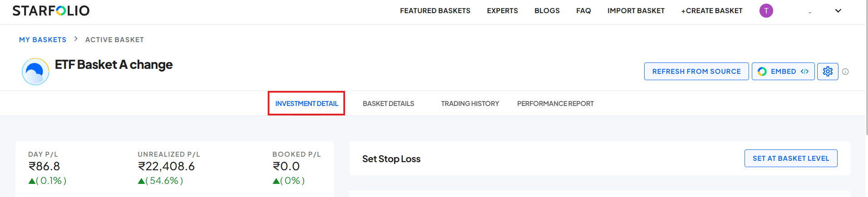This screenshot has width=868, height=197.
Task: Expand the account dropdown chevron
Action: coord(838,11)
